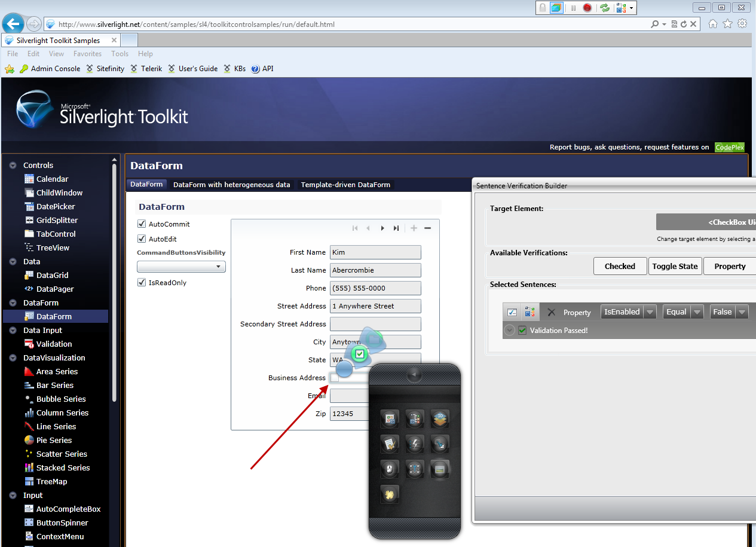756x547 pixels.
Task: Click the sidebar vertical scrollbar
Action: [x=115, y=282]
